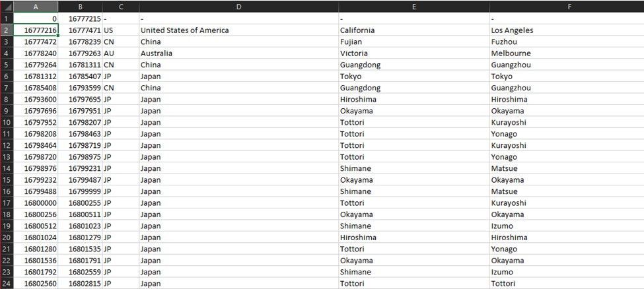Image resolution: width=644 pixels, height=289 pixels.
Task: Click cell with value 16785407
Action: (80, 76)
